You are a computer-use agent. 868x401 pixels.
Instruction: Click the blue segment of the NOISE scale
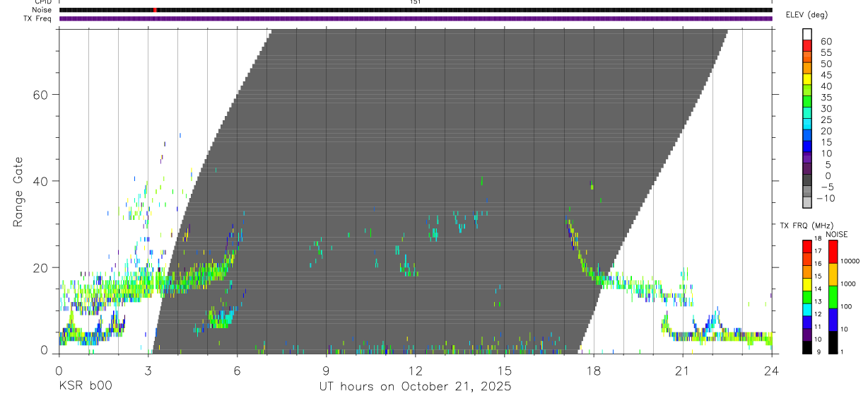pos(833,320)
